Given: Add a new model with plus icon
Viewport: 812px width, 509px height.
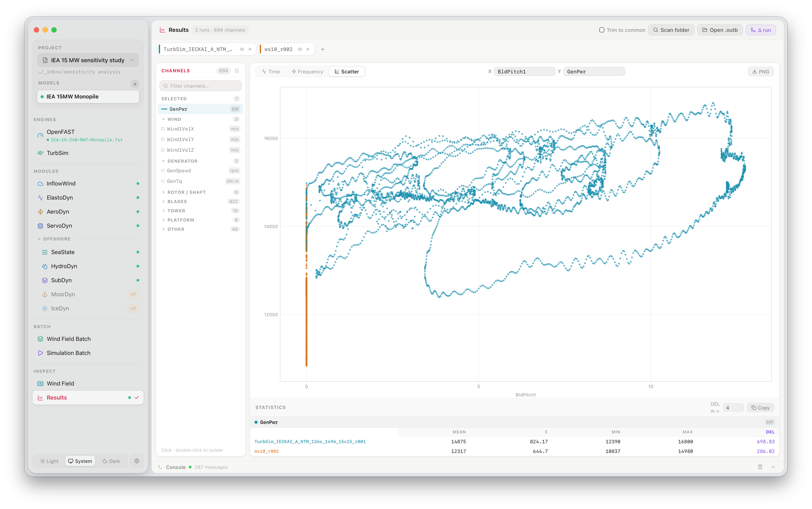Looking at the screenshot, I should pos(135,84).
